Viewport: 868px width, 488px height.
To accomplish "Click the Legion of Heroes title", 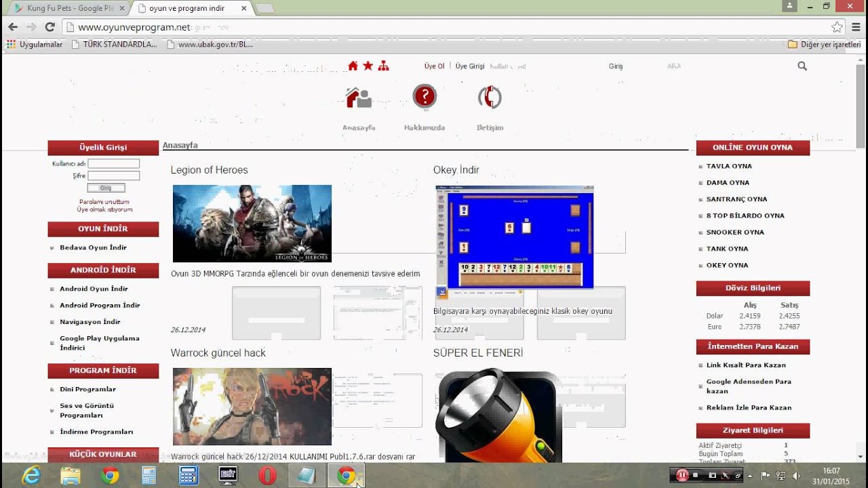I will point(210,170).
